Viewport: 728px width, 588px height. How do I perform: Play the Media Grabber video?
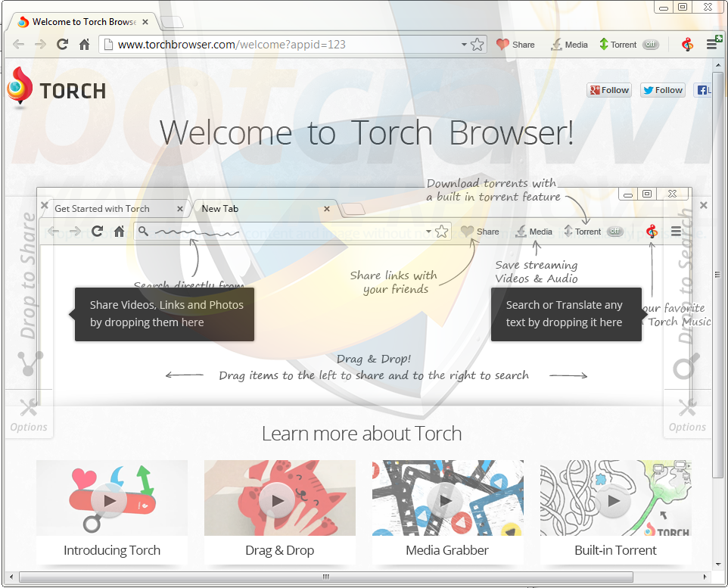coord(446,501)
